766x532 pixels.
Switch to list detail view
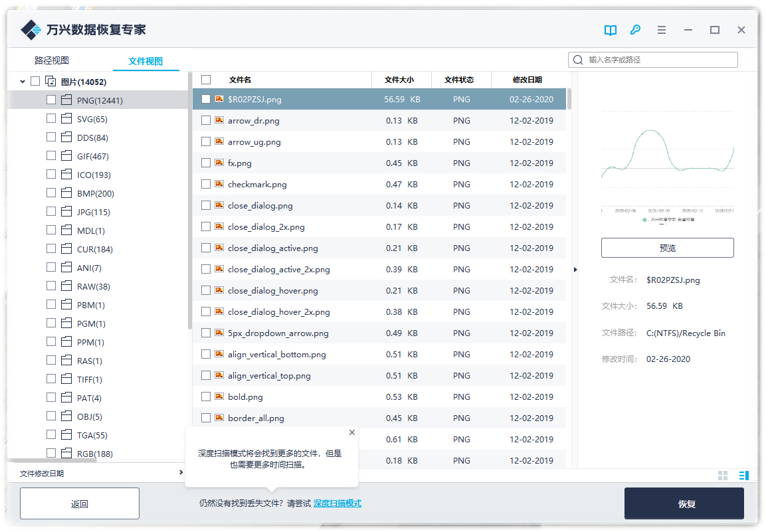(743, 476)
